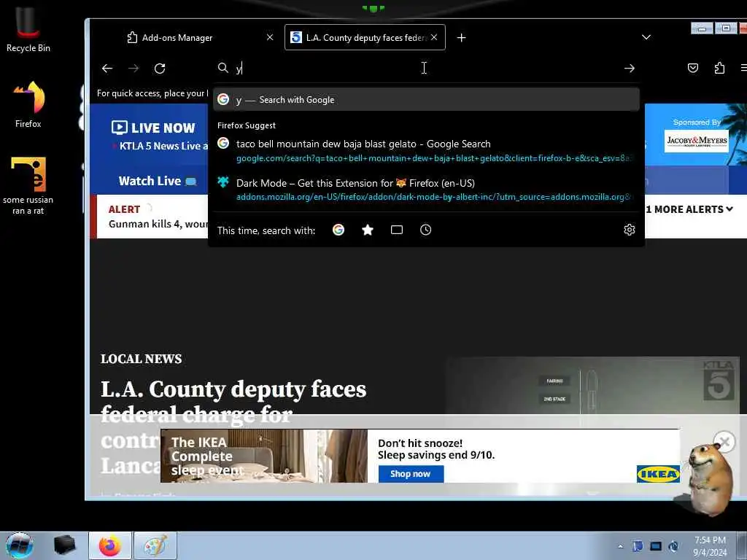
Task: Click the Watch Live link
Action: [x=158, y=181]
